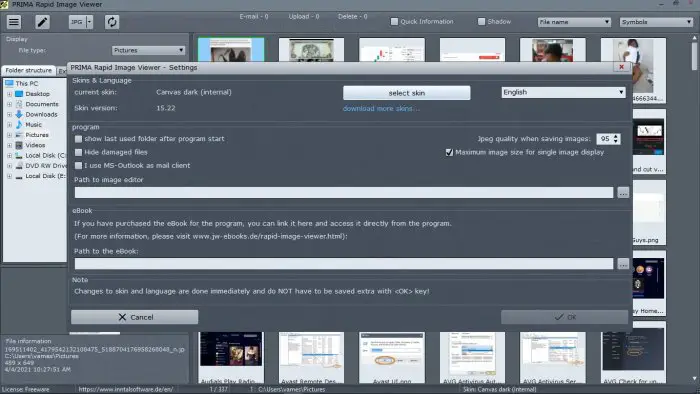
Task: Open the JPG button dropdown arrow
Action: (89, 22)
